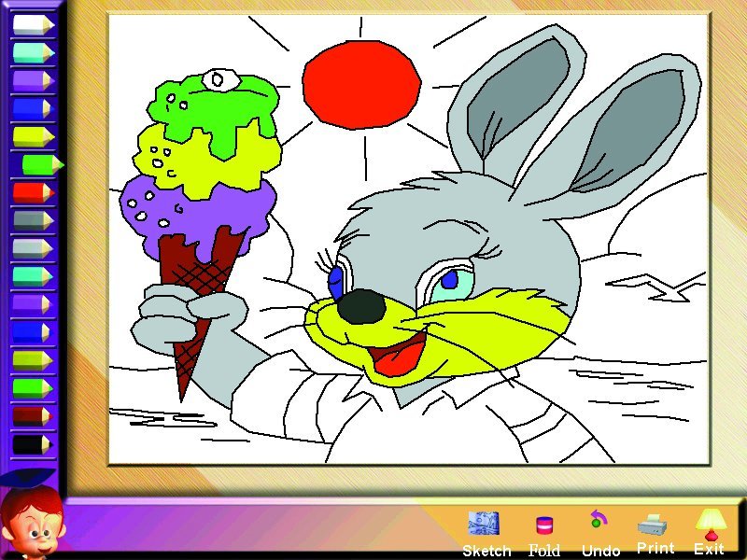This screenshot has width=747, height=560.
Task: Undo the last coloring action
Action: (598, 522)
